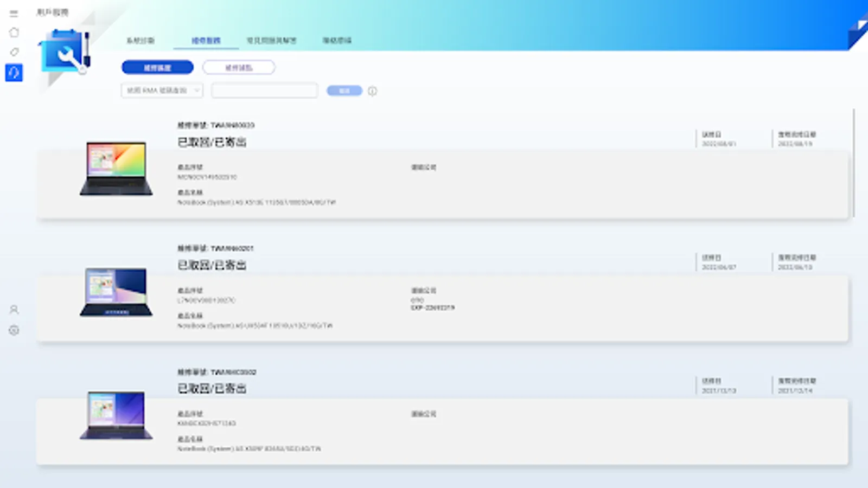Open the user account icon in sidebar
Image resolution: width=868 pixels, height=488 pixels.
tap(14, 310)
